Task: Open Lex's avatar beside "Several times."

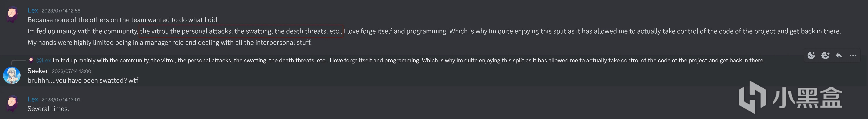Action: click(x=12, y=104)
